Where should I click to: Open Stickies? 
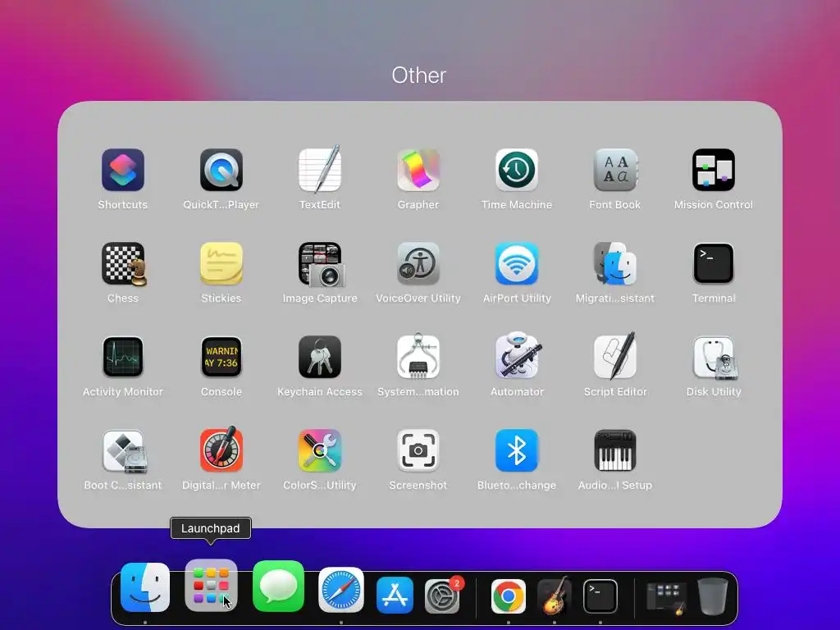coord(221,263)
